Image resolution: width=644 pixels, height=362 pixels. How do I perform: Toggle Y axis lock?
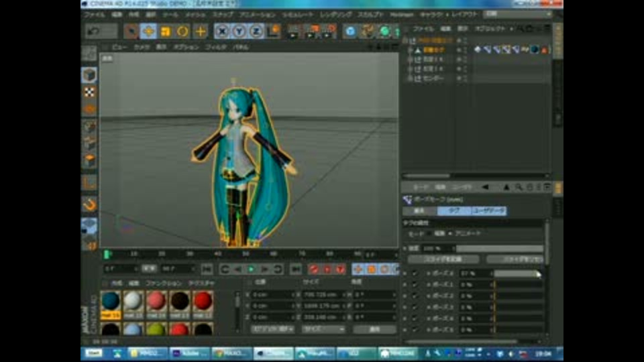pyautogui.click(x=239, y=32)
